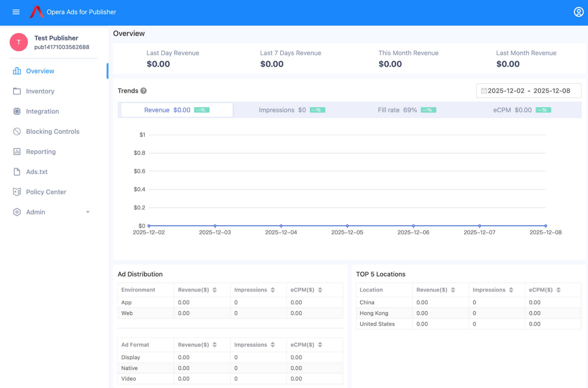Open the hamburger menu icon

16,12
